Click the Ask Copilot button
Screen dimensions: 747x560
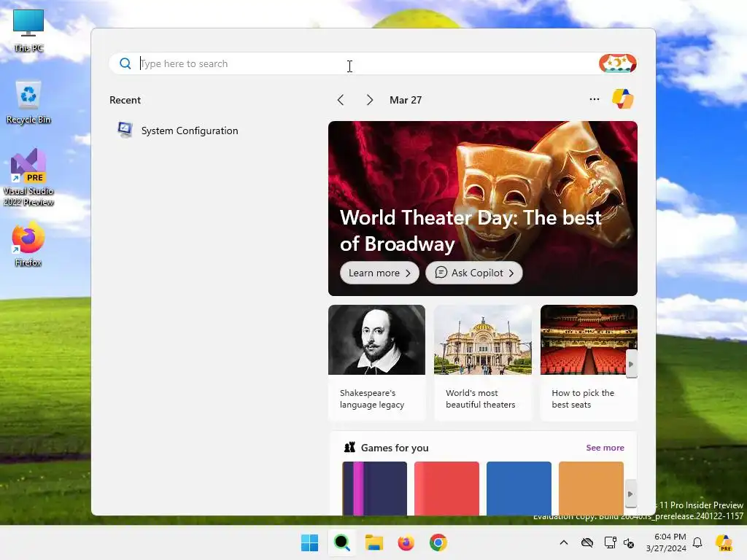(x=474, y=273)
